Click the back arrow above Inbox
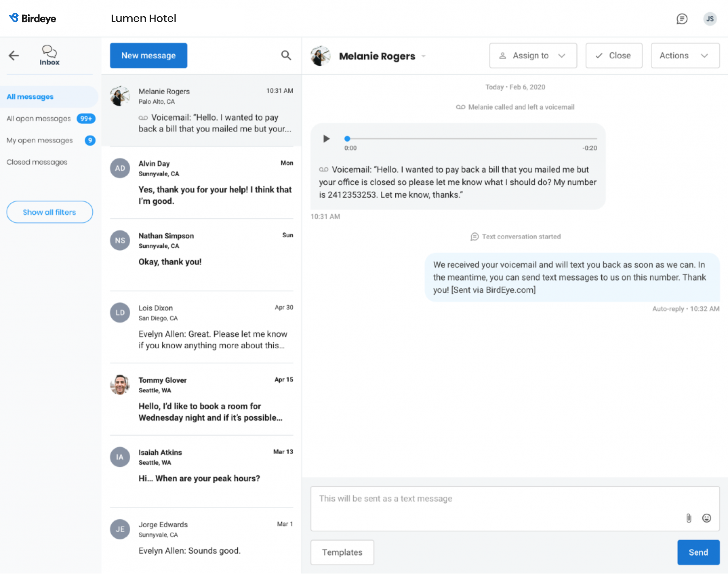 pyautogui.click(x=14, y=55)
